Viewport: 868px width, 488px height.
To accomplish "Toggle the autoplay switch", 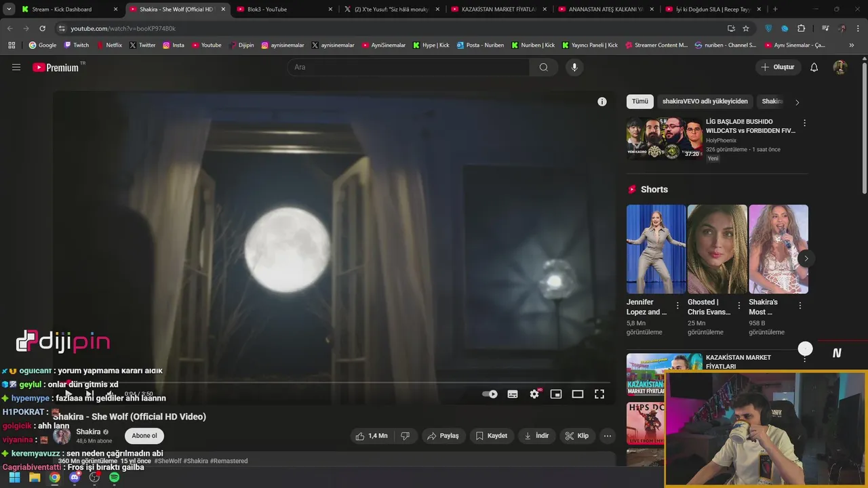I will (490, 394).
